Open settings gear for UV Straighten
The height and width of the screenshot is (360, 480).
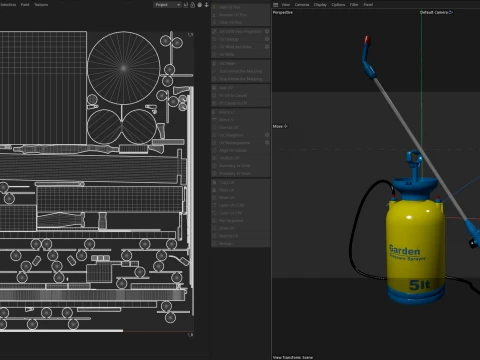coord(267,135)
